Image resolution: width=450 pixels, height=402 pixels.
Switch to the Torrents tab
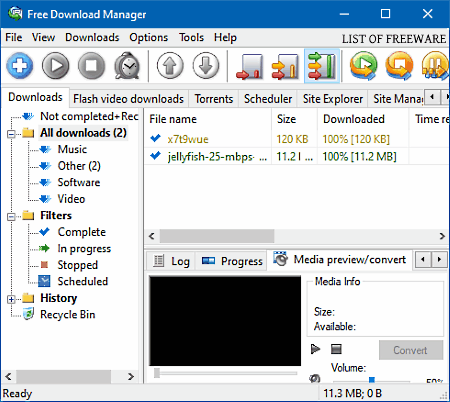coord(214,99)
